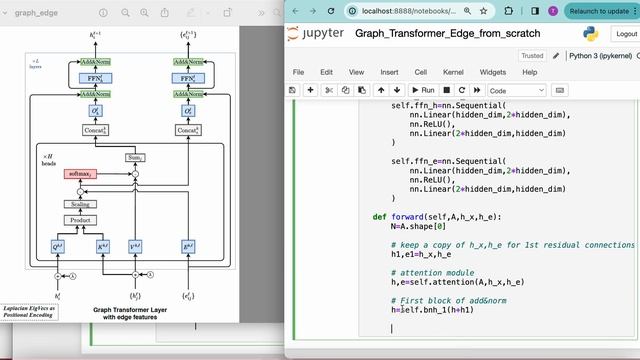Zoom out in the Preview window
The width and height of the screenshot is (640, 360).
pyautogui.click(x=125, y=13)
